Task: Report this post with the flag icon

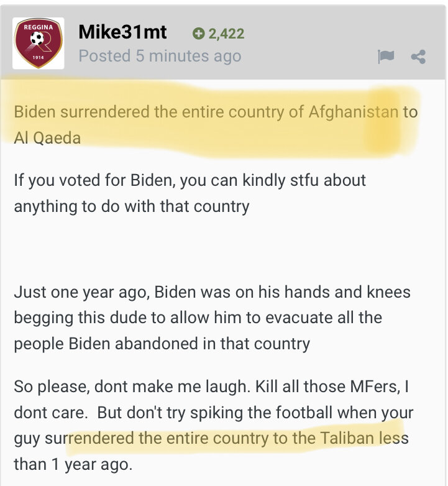Action: (x=386, y=57)
